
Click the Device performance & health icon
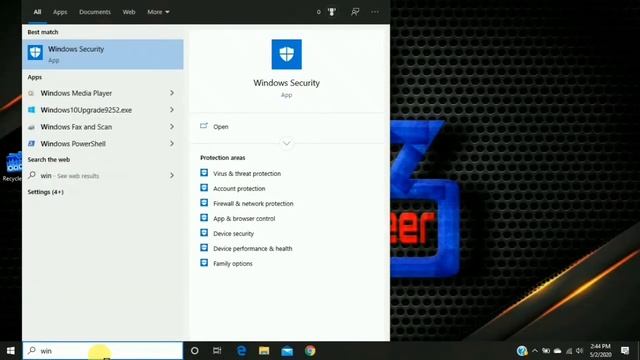coord(204,248)
